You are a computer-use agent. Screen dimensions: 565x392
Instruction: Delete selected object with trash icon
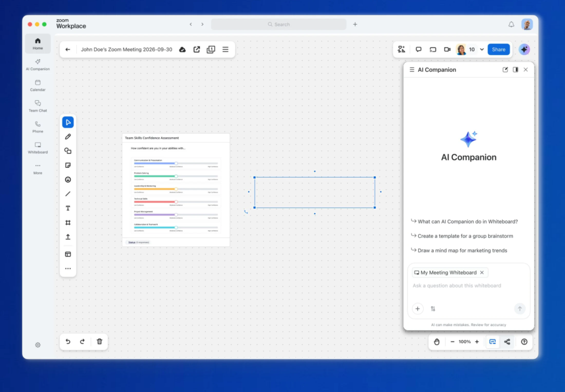click(99, 341)
